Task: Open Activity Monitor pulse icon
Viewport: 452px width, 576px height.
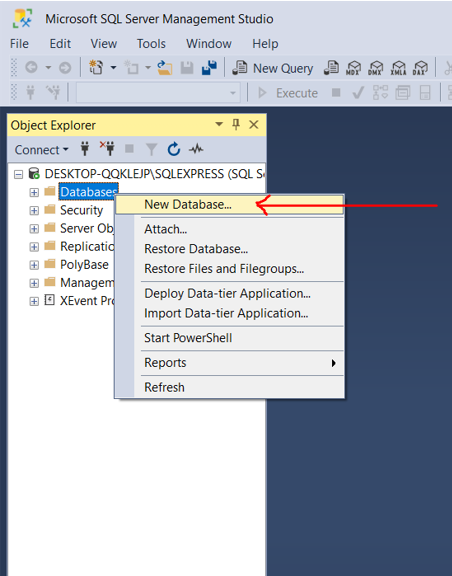Action: click(x=196, y=149)
